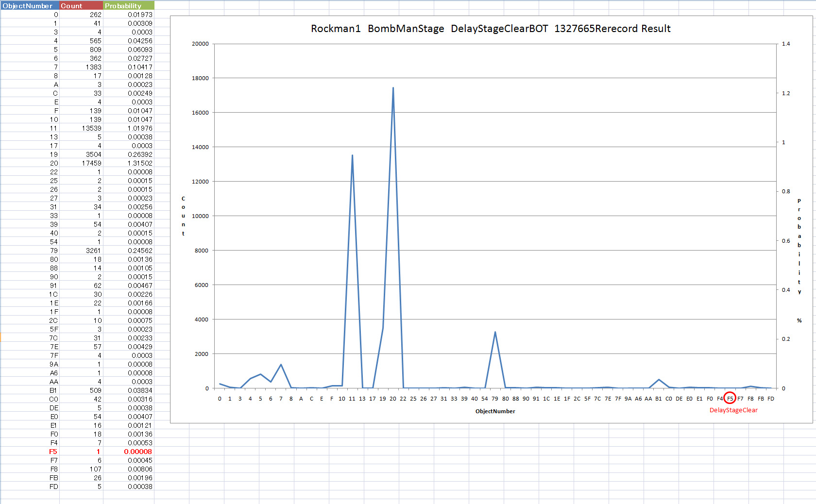Click the line's highest peak at object 20
Viewport: 816px width, 504px height.
[393, 88]
